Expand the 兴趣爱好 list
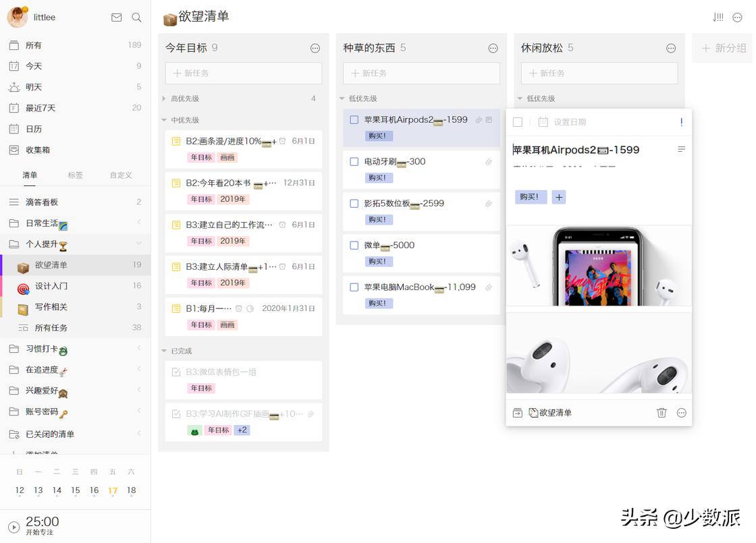This screenshot has height=543, width=756. [140, 391]
